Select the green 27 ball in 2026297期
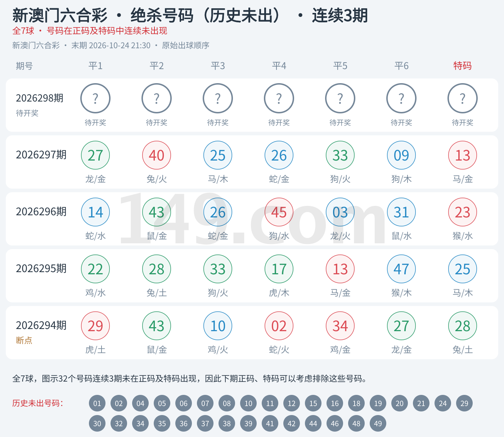This screenshot has width=504, height=437. 95,155
